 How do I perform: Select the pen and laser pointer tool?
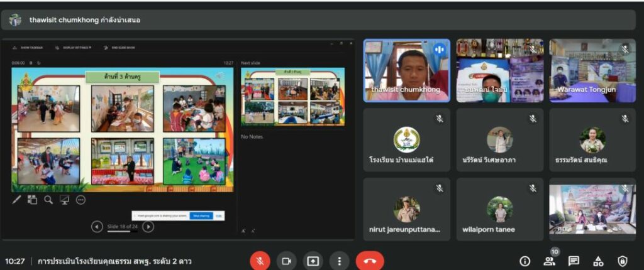point(17,200)
